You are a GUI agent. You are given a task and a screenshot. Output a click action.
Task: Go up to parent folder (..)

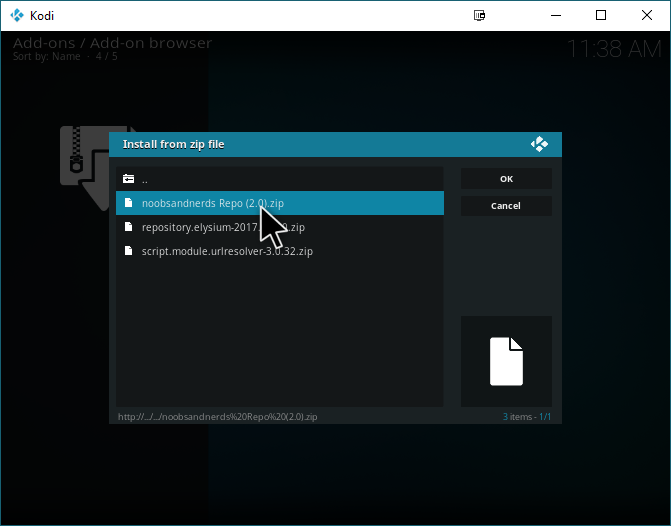279,179
